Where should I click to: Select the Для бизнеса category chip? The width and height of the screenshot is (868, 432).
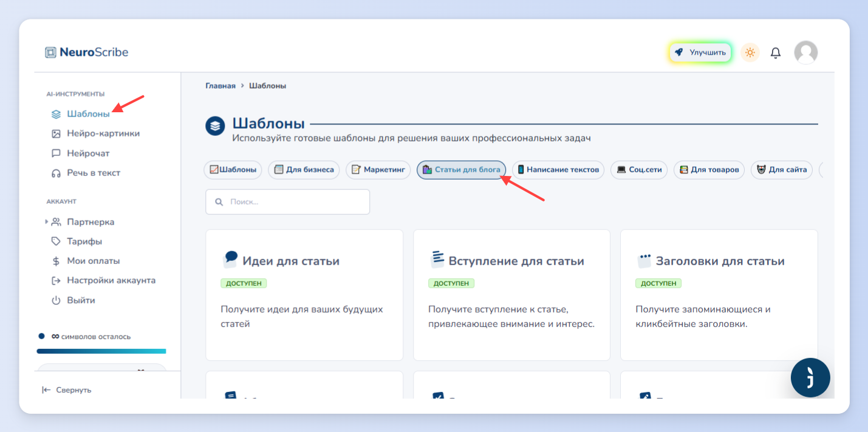coord(304,170)
